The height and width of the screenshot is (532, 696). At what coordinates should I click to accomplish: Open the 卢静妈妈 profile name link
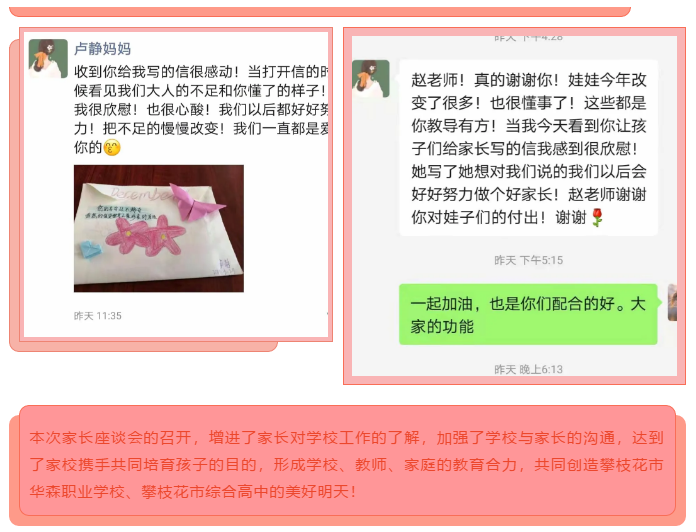[102, 48]
